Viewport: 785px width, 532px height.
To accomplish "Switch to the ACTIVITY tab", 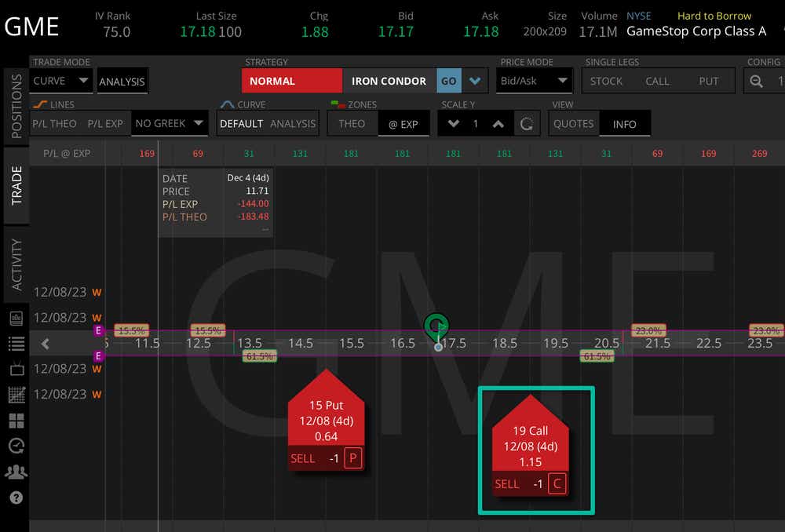I will coord(16,263).
